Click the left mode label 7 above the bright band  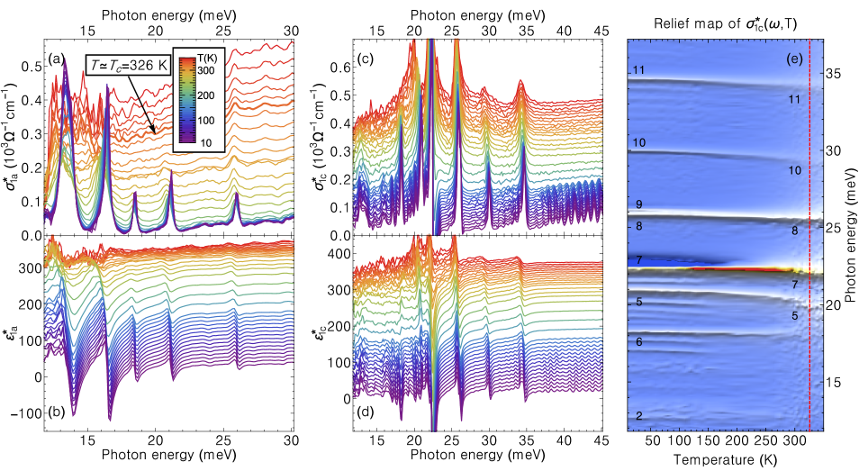[x=638, y=260]
